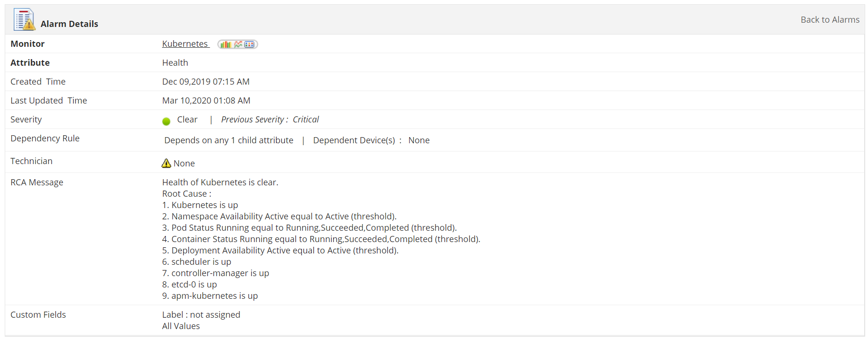Click the Dependent Device(s) None value
The width and height of the screenshot is (868, 339).
(419, 140)
